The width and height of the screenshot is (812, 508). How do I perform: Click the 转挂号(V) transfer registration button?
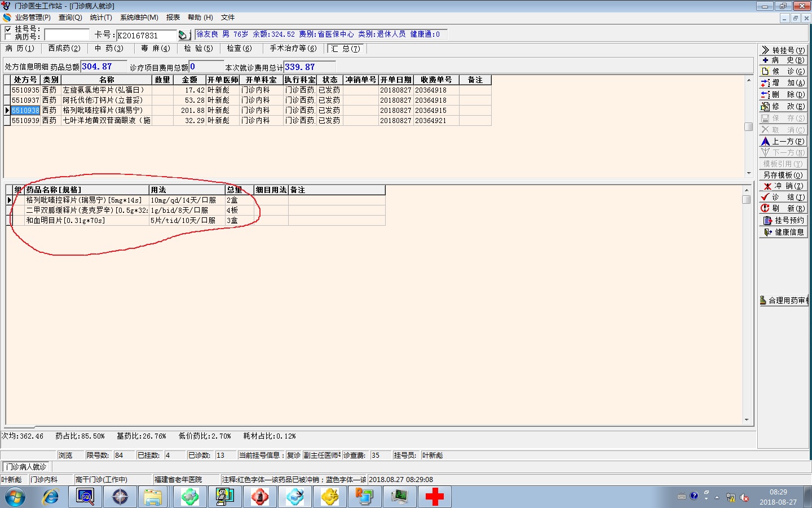783,50
